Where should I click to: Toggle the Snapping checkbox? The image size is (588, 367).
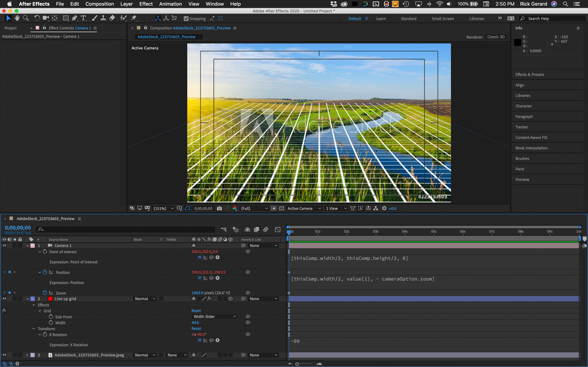coord(187,18)
